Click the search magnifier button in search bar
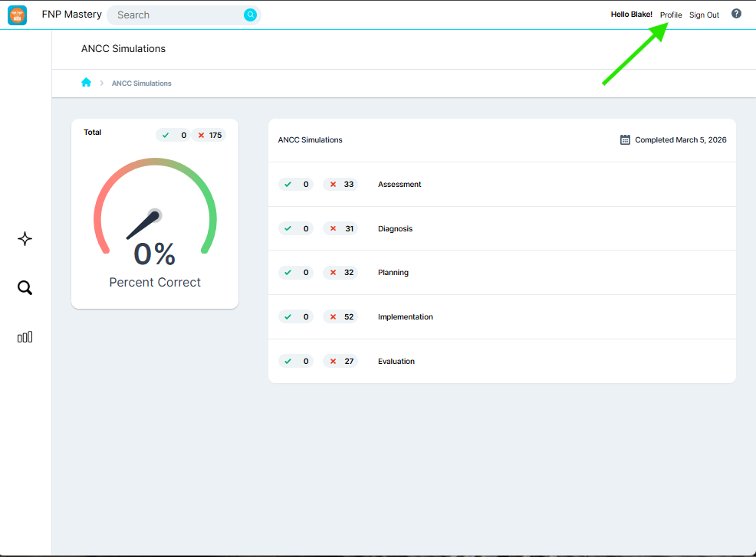This screenshot has width=756, height=557. click(250, 15)
